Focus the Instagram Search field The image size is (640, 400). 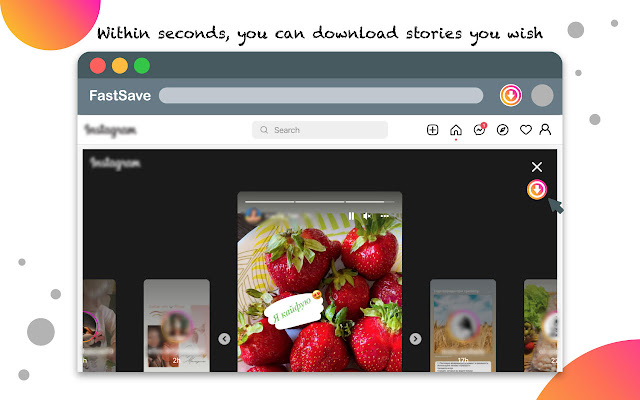pyautogui.click(x=320, y=130)
